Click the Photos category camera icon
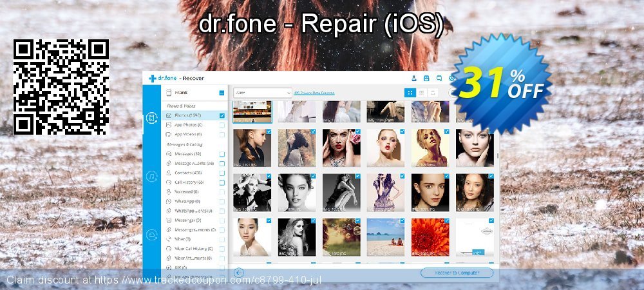This screenshot has height=290, width=644. click(168, 115)
